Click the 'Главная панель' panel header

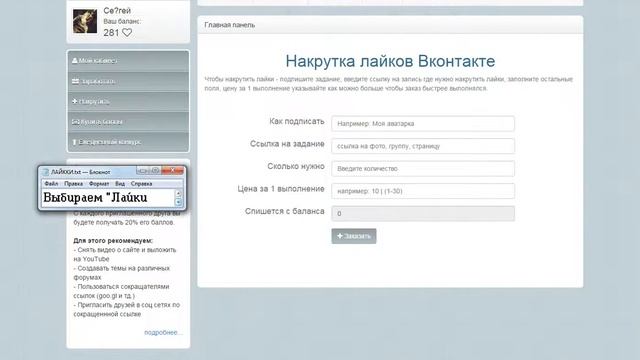click(x=230, y=25)
